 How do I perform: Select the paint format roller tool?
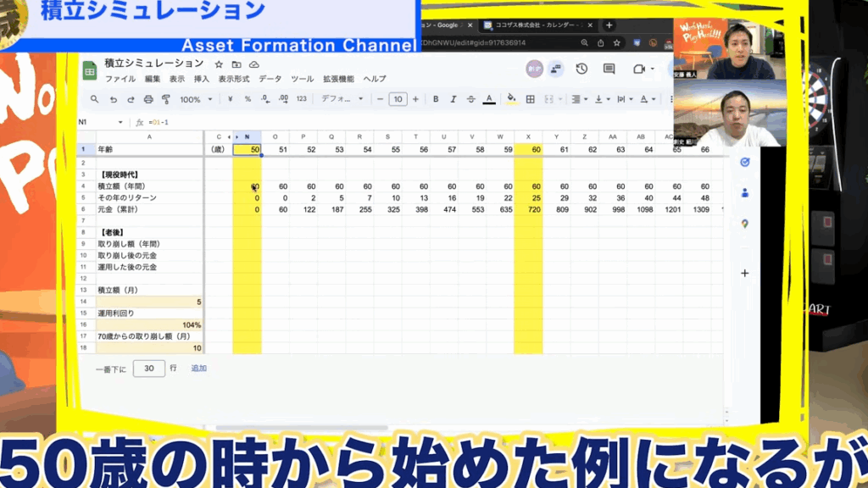tap(166, 99)
